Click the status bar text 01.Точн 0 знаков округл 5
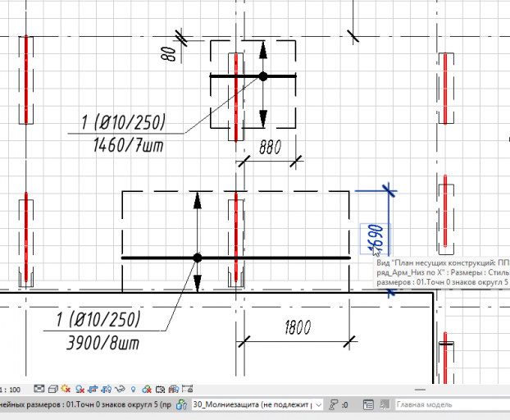Image resolution: width=510 pixels, height=420 pixels. (112, 404)
